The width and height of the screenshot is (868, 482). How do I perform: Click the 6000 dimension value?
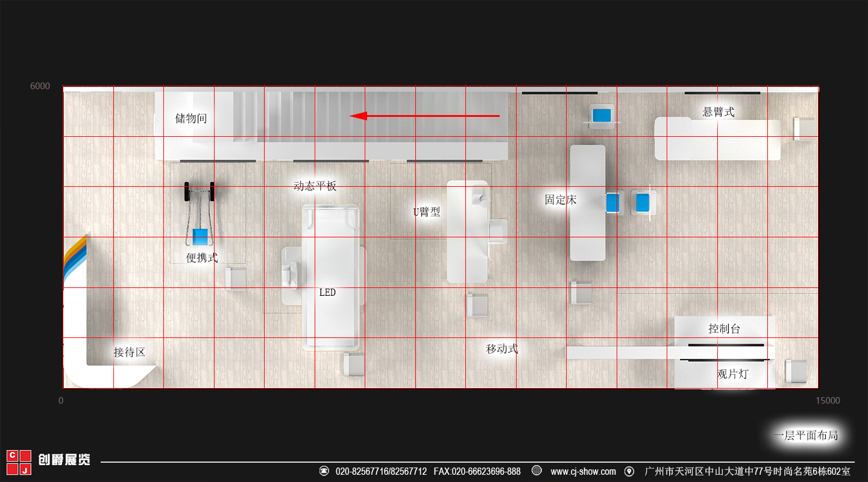40,87
